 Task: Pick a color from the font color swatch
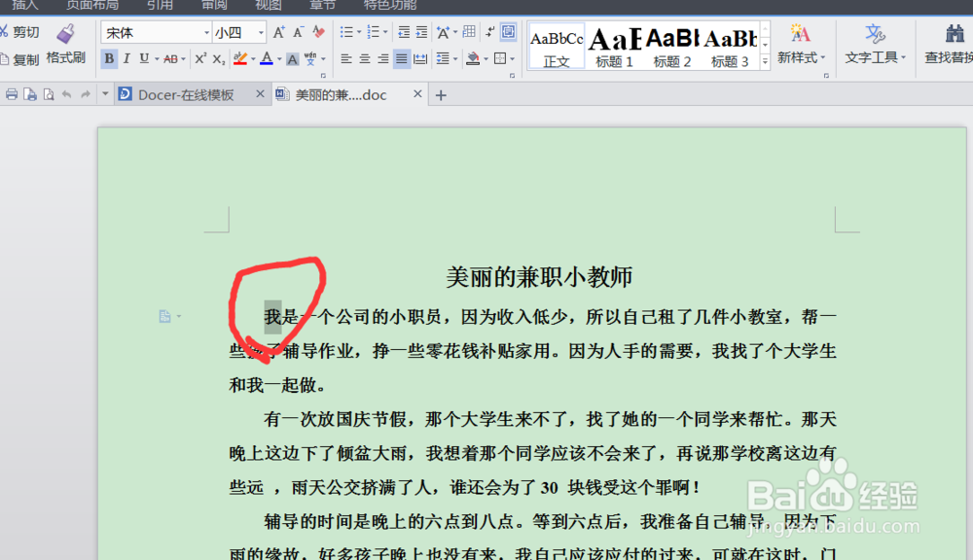268,59
